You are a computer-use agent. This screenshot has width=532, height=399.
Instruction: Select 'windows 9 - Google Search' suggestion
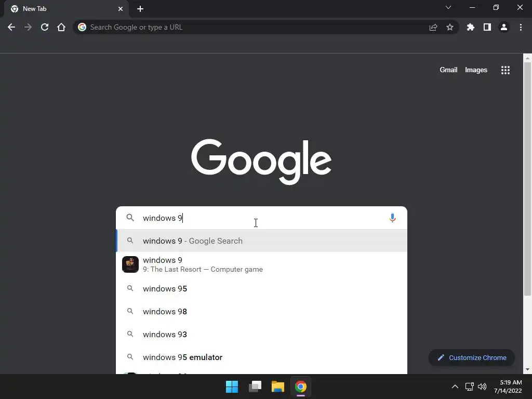coord(262,241)
